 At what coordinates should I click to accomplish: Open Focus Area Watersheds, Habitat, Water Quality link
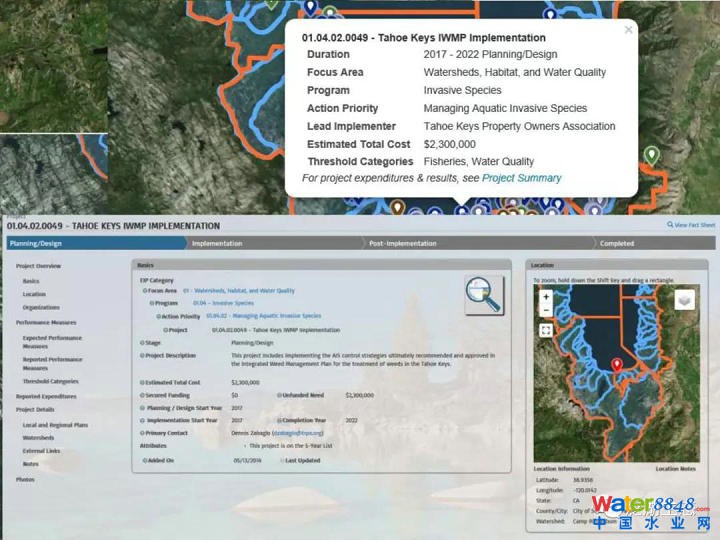point(244,291)
